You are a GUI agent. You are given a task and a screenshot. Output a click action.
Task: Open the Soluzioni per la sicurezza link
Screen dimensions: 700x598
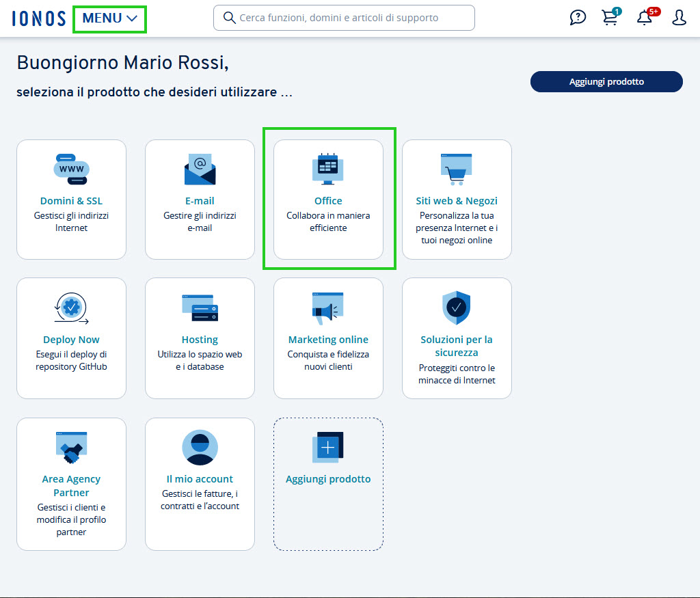[x=457, y=346]
